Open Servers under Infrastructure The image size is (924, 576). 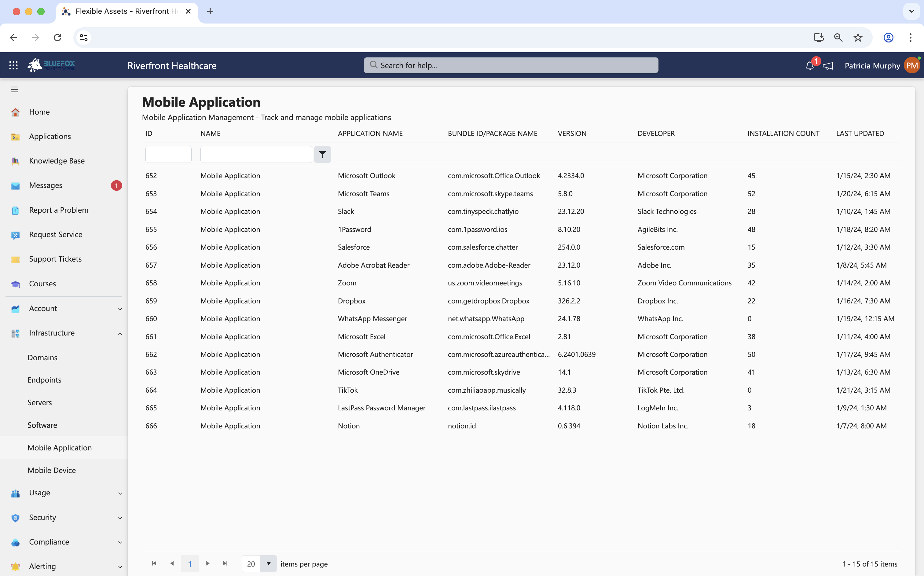40,403
